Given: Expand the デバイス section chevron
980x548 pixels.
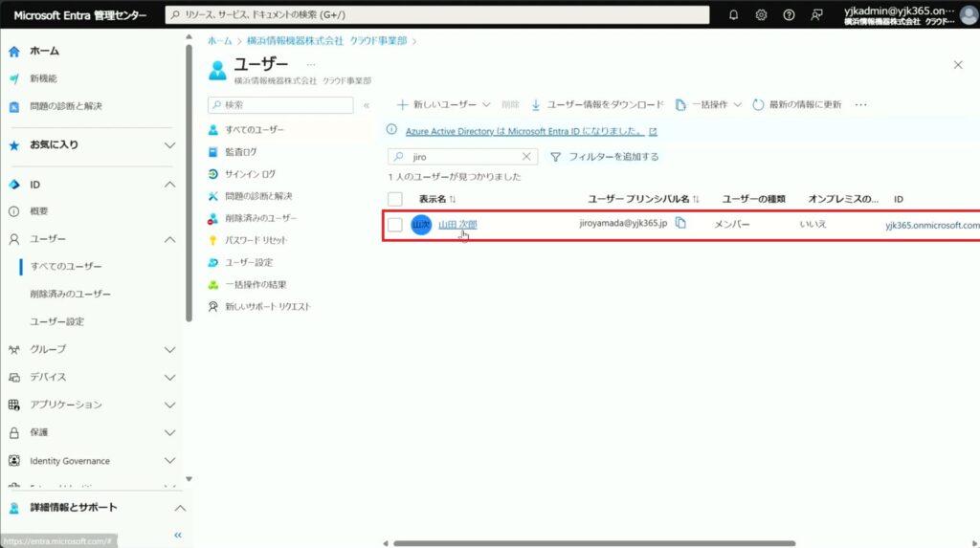Looking at the screenshot, I should [x=169, y=378].
